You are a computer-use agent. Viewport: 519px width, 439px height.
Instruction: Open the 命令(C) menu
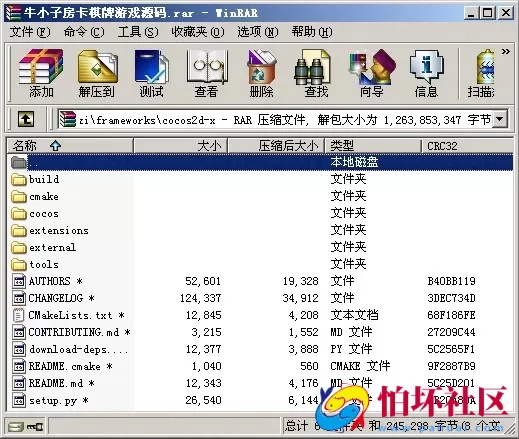[x=84, y=32]
